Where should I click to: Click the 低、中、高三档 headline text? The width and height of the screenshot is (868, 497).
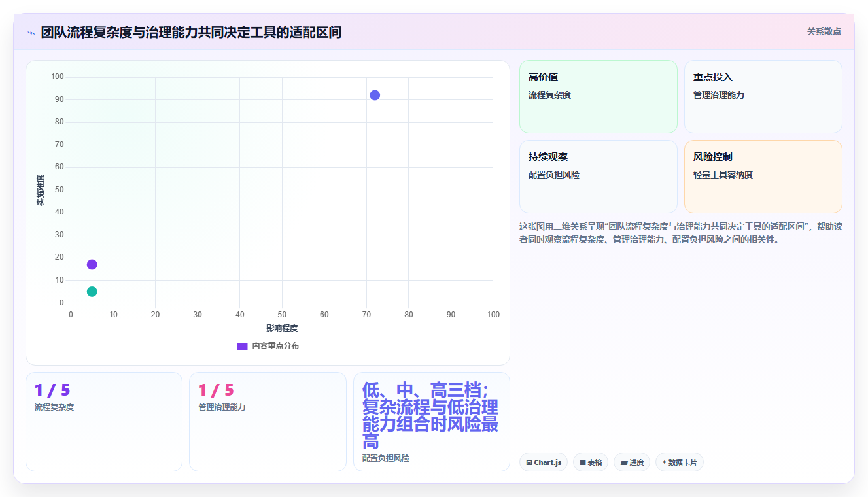coord(431,415)
